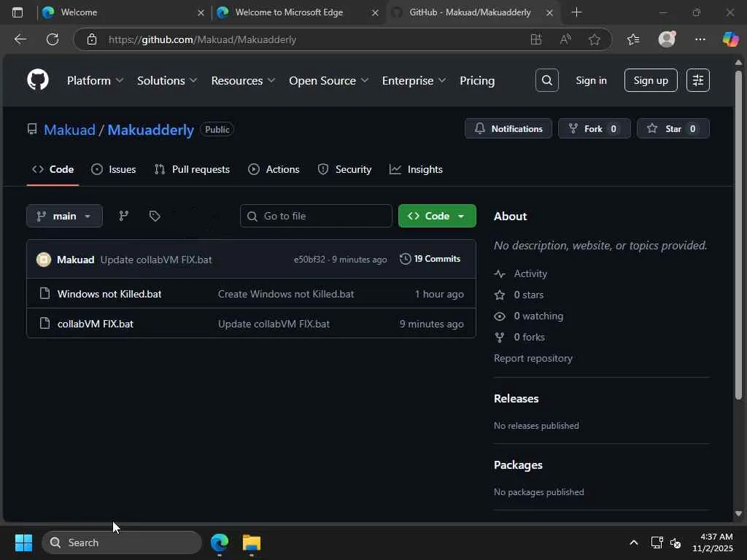Viewport: 747px width, 560px height.
Task: Switch to the Insights tab
Action: point(416,169)
